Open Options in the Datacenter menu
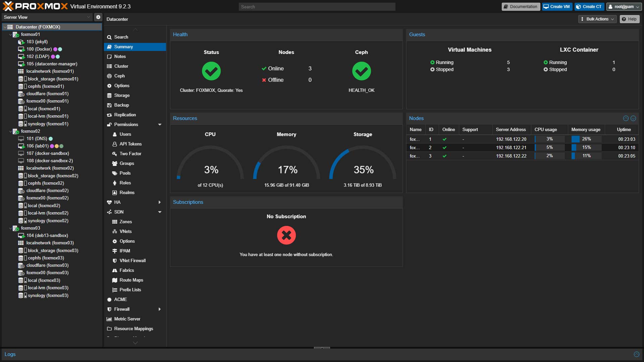This screenshot has height=362, width=644. [135, 86]
